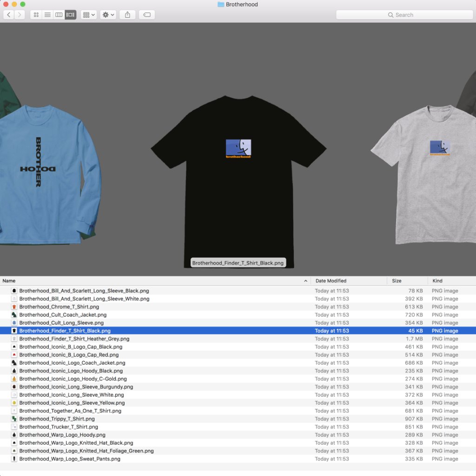Screen dimensions: 476x476
Task: Open the item arrangement dropdown
Action: click(x=89, y=14)
